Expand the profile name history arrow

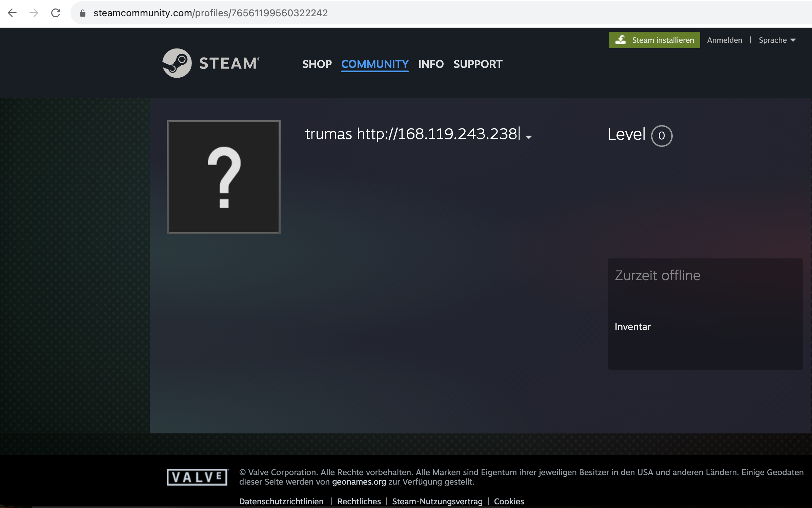pos(528,137)
